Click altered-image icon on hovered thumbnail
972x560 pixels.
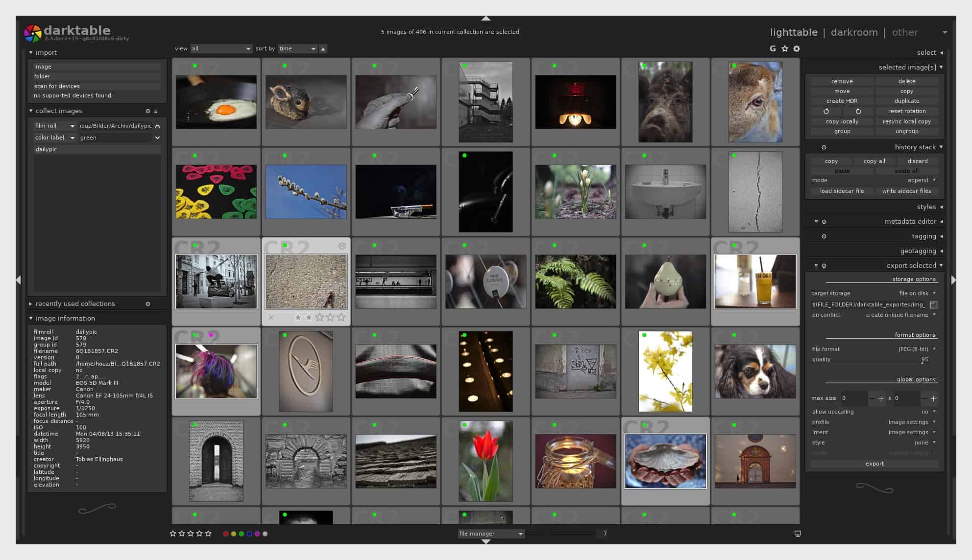point(342,246)
